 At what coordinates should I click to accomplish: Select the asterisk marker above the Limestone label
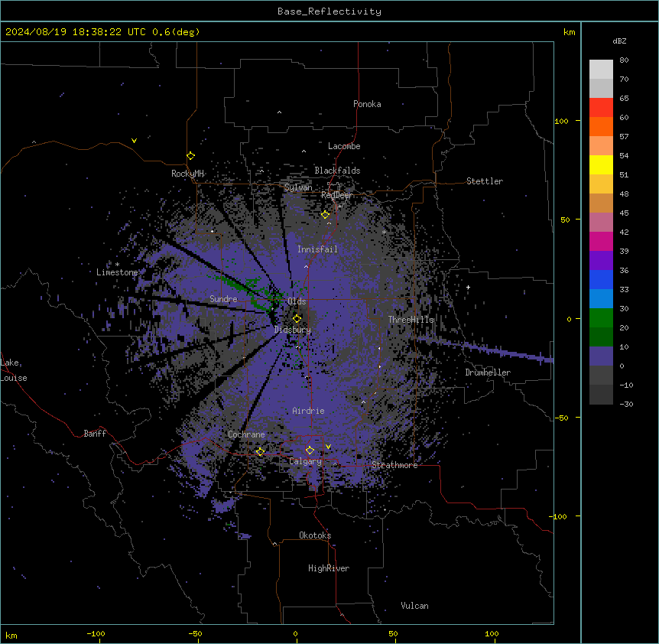[117, 265]
